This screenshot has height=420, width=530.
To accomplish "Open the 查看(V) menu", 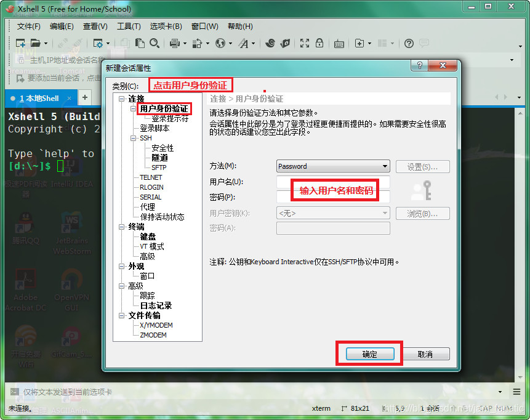I will coord(95,26).
